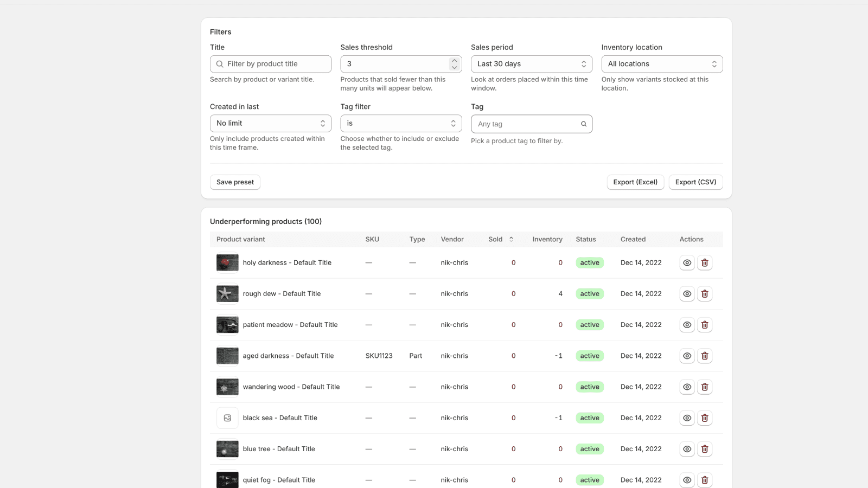This screenshot has height=488, width=868.
Task: Open the Tag filter 'is' dropdown
Action: pos(401,123)
